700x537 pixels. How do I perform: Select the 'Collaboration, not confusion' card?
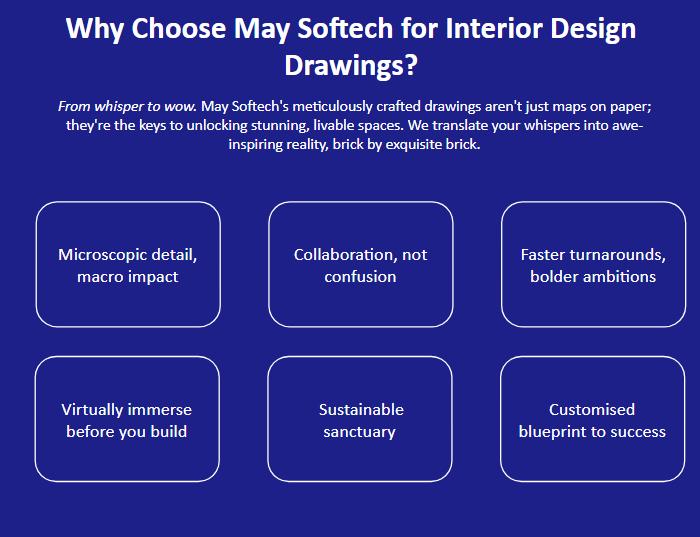[x=360, y=265]
